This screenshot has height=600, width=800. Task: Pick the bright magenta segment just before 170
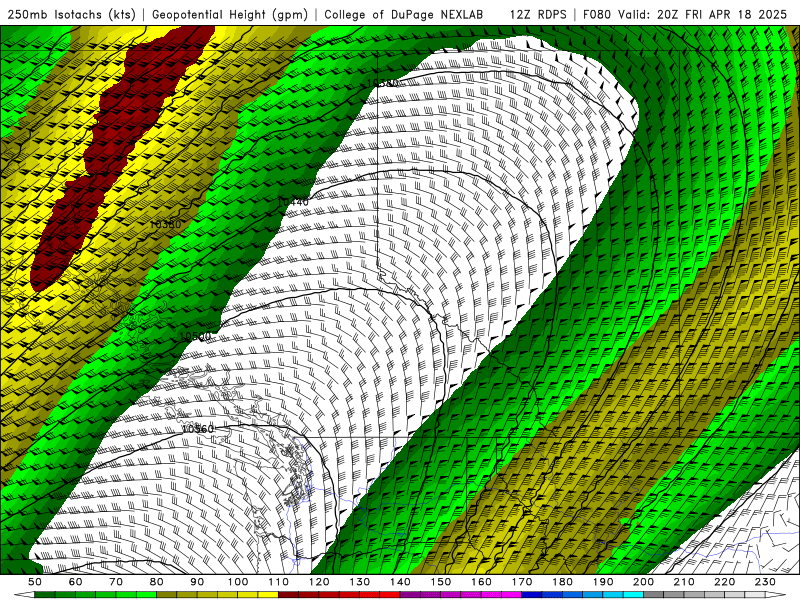tap(512, 595)
